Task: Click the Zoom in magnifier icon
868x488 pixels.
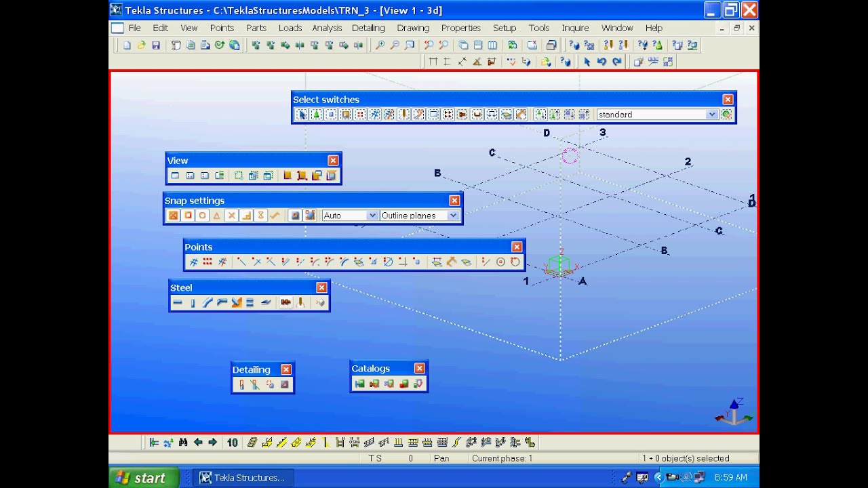Action: (x=380, y=45)
